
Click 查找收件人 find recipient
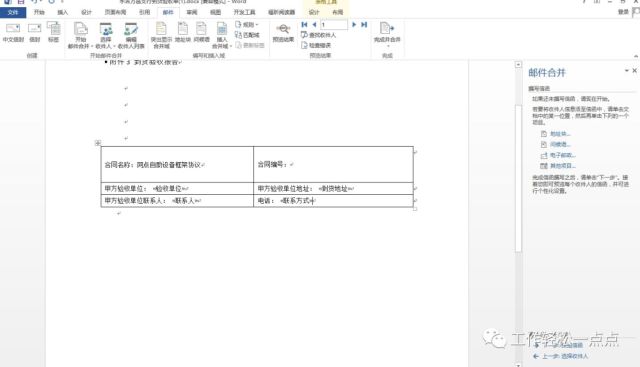click(x=318, y=35)
